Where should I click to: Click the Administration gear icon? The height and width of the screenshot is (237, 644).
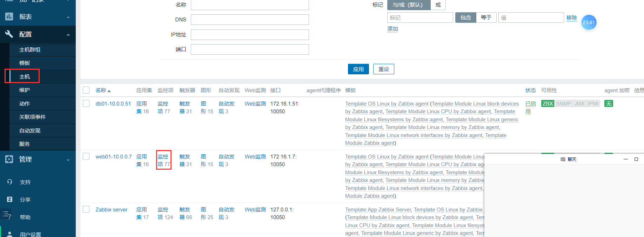pos(9,159)
